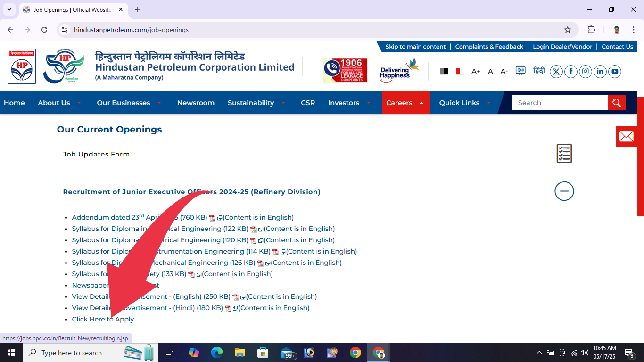Click new-window icon beside Addendum link
Viewport: 644px width, 362px height.
click(x=220, y=218)
